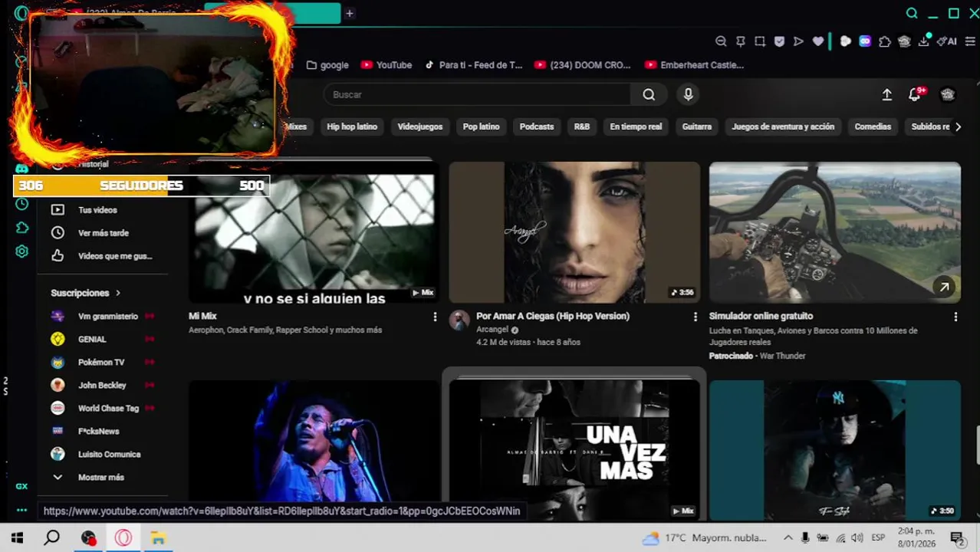Click the pin icon in address bar

[740, 41]
